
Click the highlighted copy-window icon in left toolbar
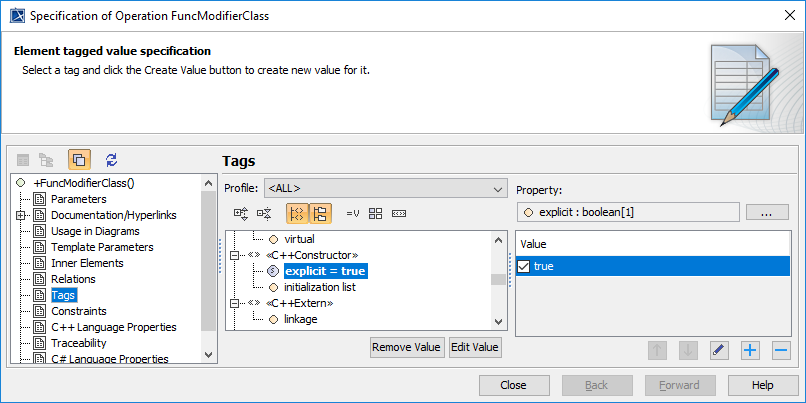click(79, 160)
